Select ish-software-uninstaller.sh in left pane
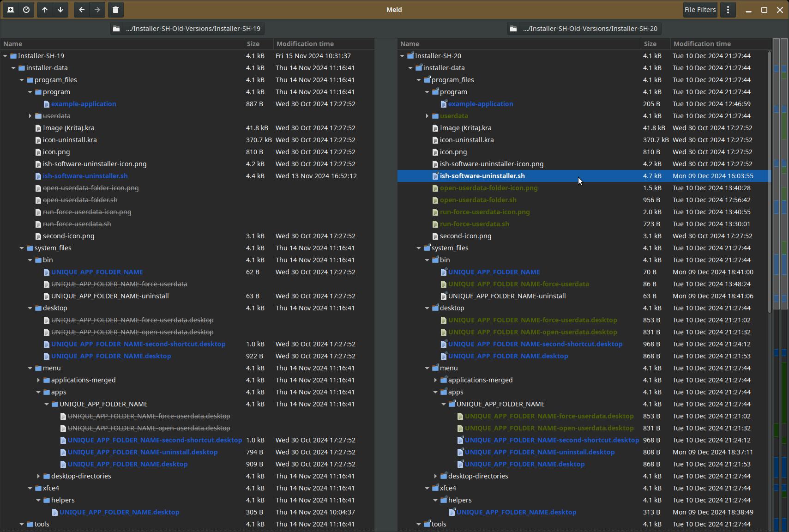This screenshot has height=532, width=789. pos(85,176)
